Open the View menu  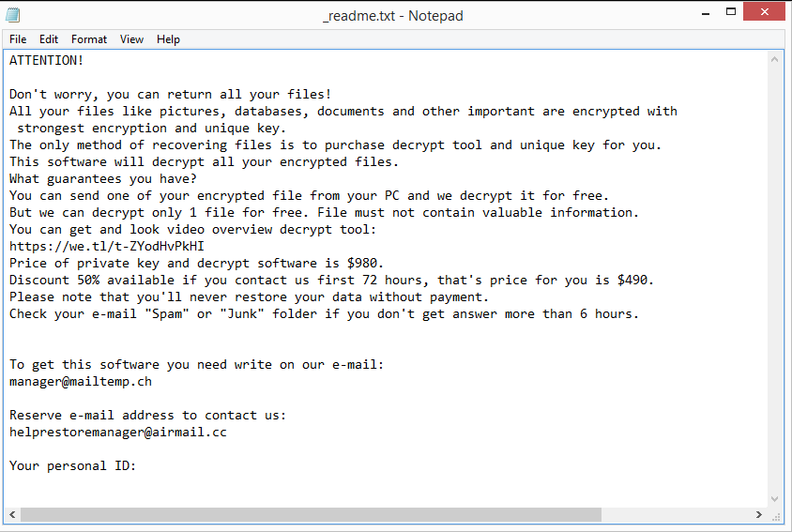pyautogui.click(x=131, y=39)
